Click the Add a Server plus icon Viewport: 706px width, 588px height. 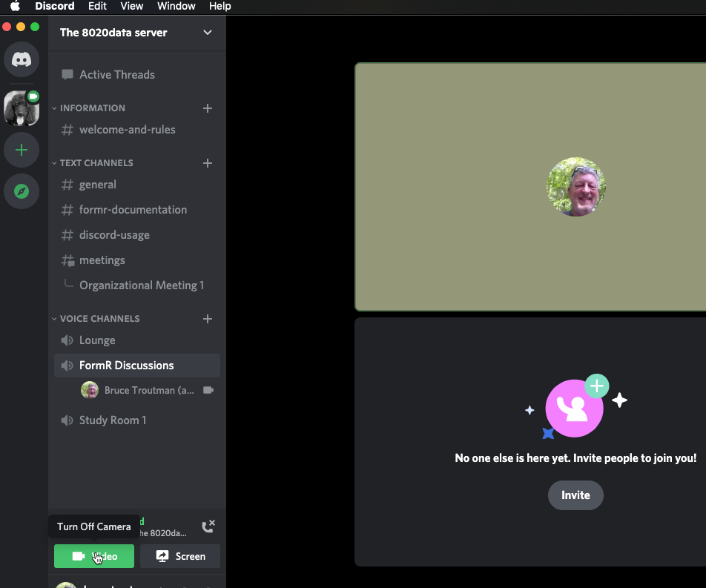[22, 150]
